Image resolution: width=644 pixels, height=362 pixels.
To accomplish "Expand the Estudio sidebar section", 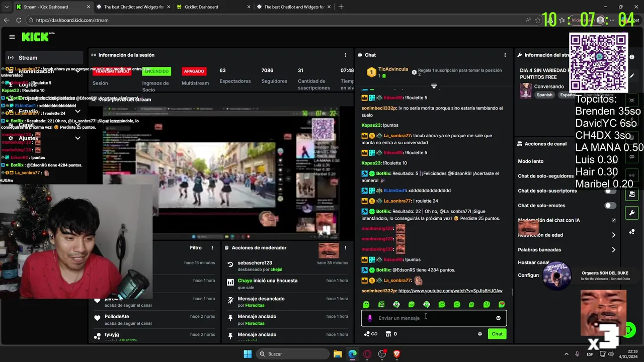I will click(x=77, y=112).
